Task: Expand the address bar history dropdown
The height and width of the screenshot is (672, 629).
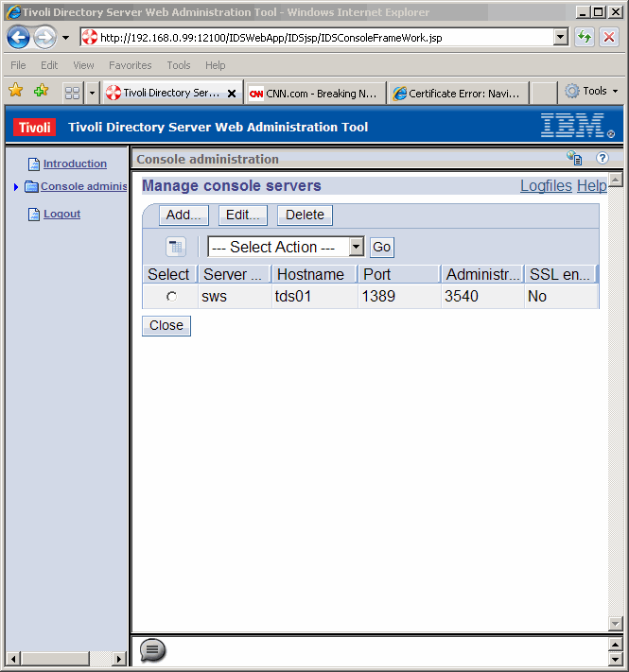Action: click(561, 38)
